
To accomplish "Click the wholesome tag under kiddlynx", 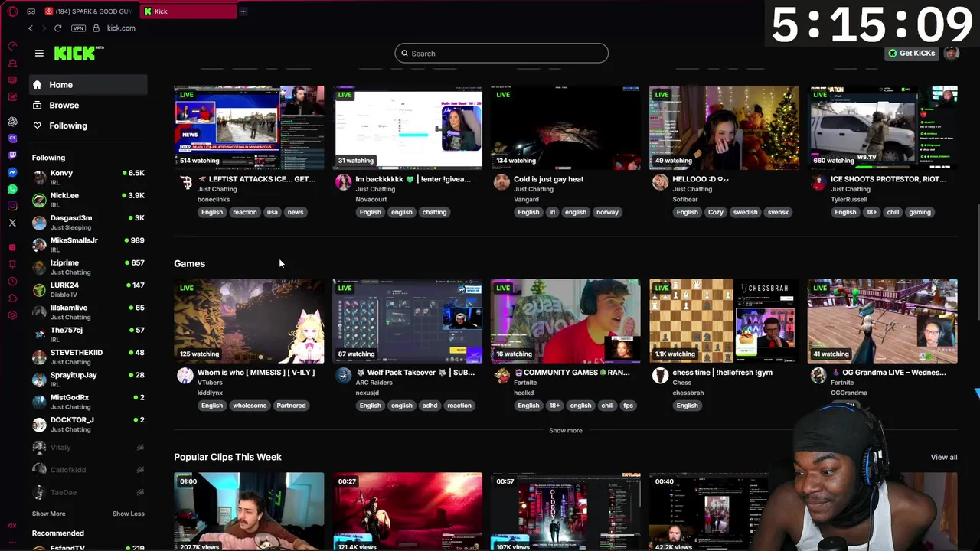I will tap(250, 406).
